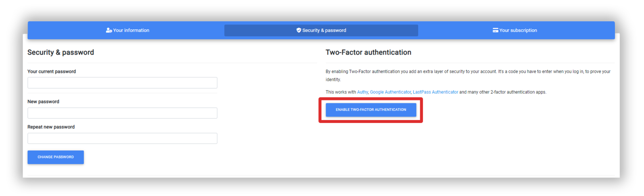Enable Two-Factor Authentication via the blue button
Screen dimensions: 644x196
pyautogui.click(x=371, y=110)
